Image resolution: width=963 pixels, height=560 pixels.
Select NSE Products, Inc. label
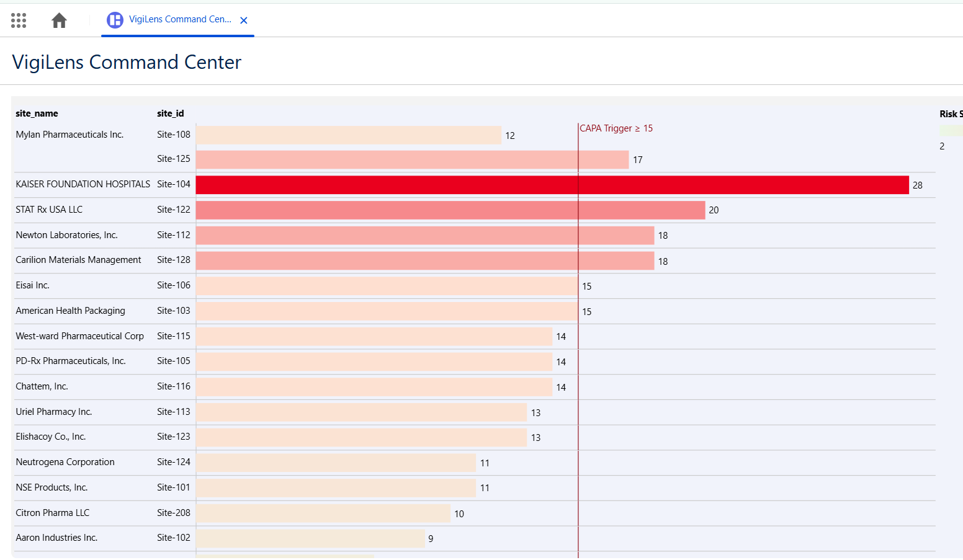pos(52,487)
